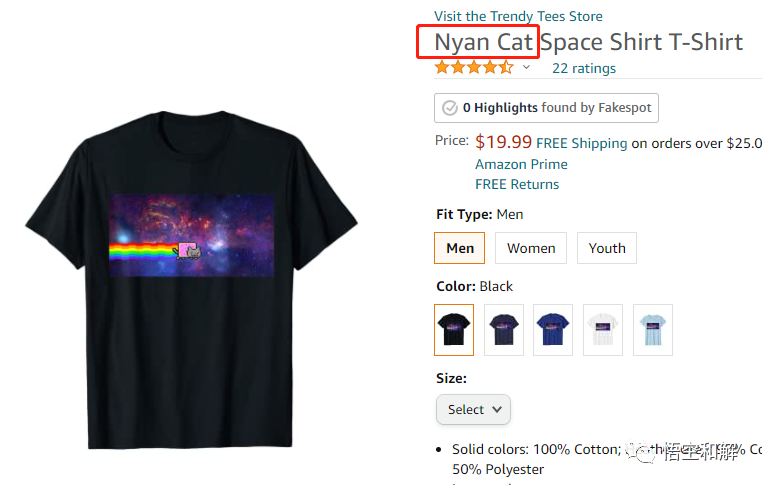
Task: Choose the royal blue shirt swatch
Action: pyautogui.click(x=553, y=330)
